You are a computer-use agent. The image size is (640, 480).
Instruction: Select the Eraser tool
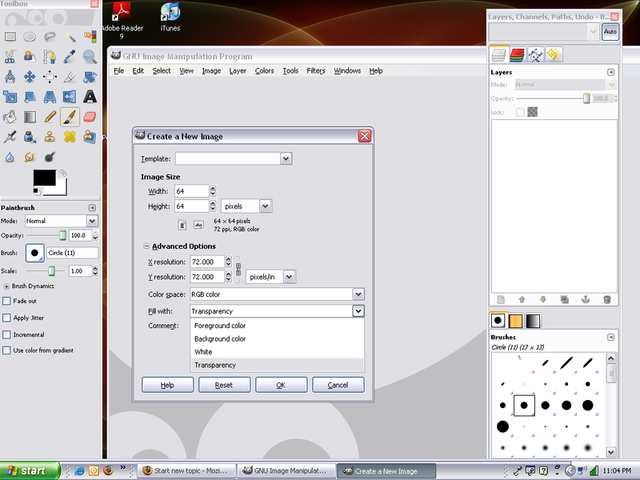(x=90, y=117)
